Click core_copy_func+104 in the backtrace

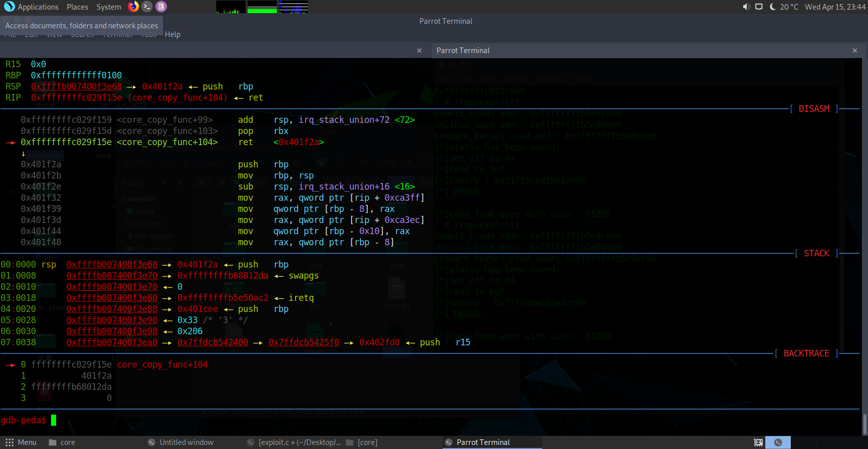click(162, 365)
